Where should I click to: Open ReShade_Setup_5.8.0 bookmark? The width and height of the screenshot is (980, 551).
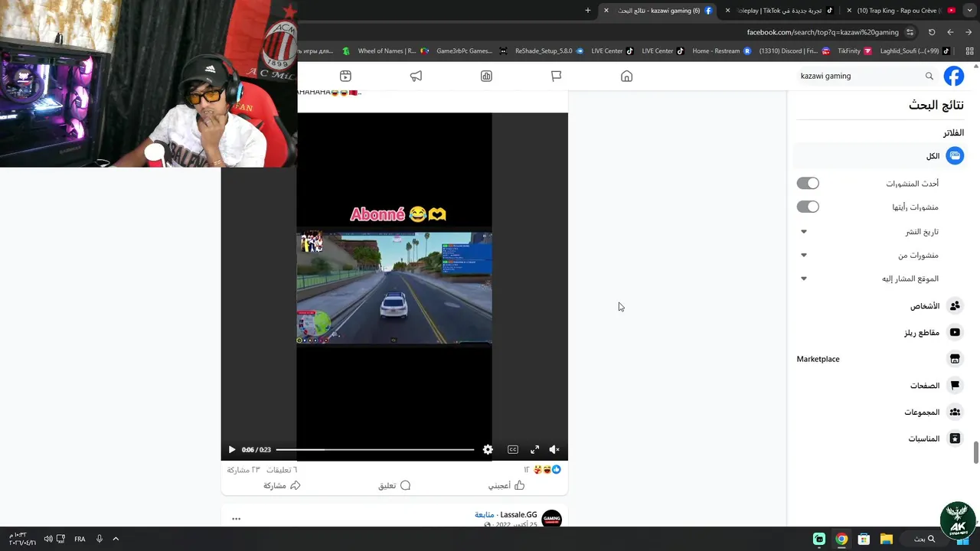[549, 51]
